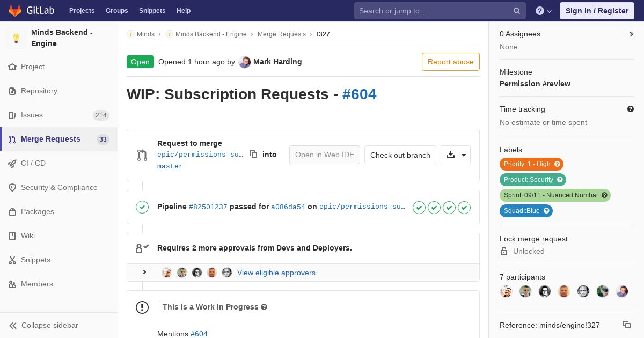Click the Report abuse button
Screen dimensions: 644x338
tap(451, 62)
